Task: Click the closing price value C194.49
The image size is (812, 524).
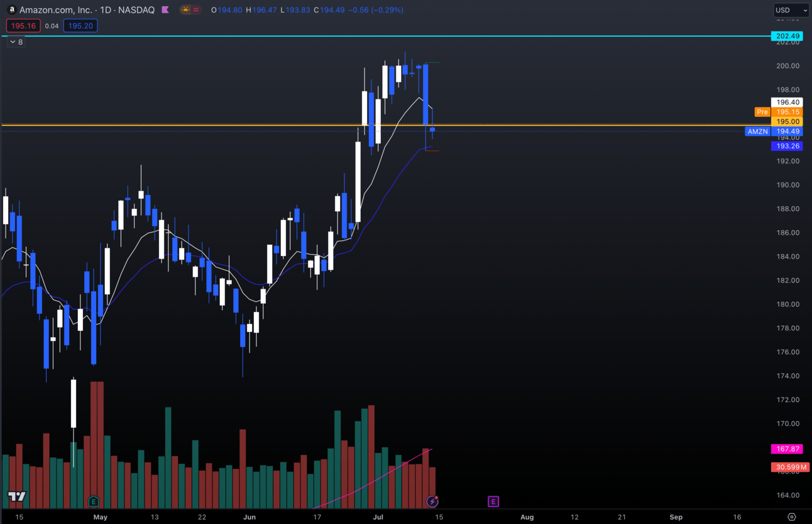Action: point(329,10)
